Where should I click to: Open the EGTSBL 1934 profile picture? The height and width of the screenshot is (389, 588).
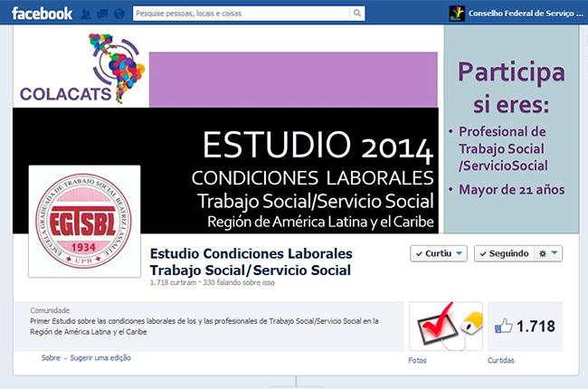pyautogui.click(x=84, y=222)
